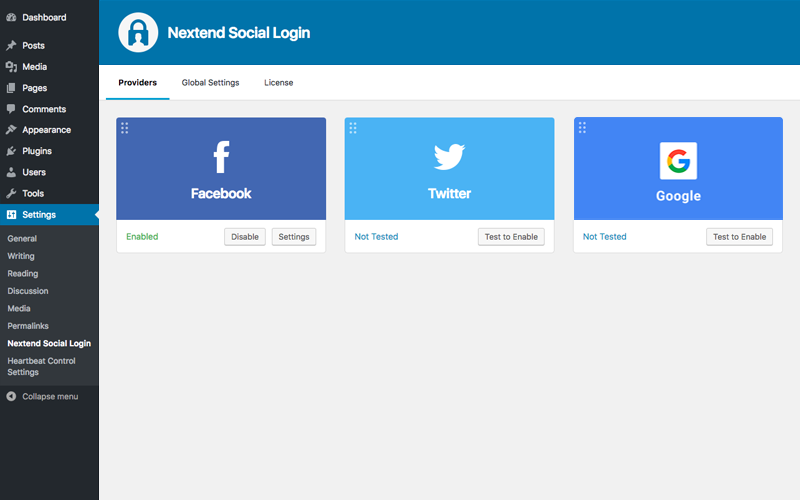Click the Plugins plug icon
Viewport: 800px width, 500px height.
[11, 151]
